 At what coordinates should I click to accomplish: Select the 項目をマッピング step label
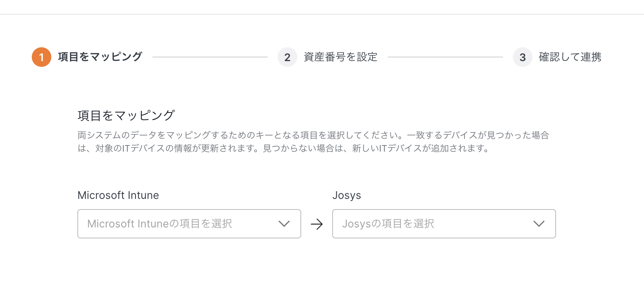pos(100,57)
